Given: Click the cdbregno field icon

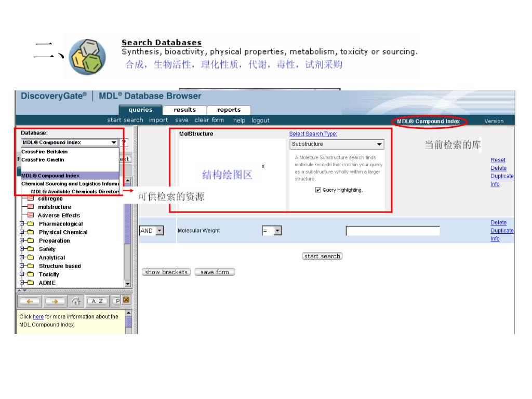Looking at the screenshot, I should point(31,198).
